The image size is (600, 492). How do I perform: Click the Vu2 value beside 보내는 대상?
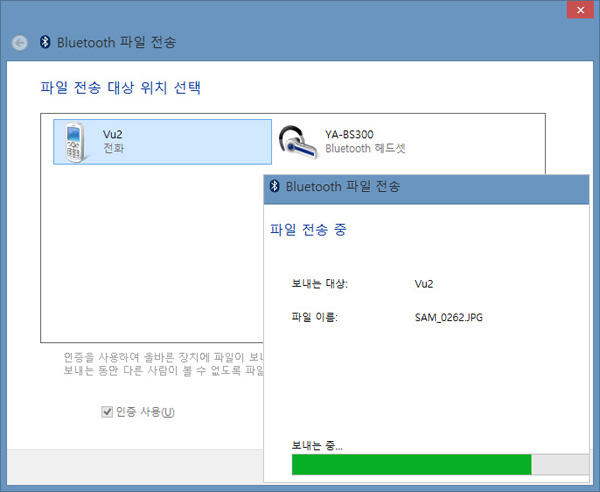[424, 284]
